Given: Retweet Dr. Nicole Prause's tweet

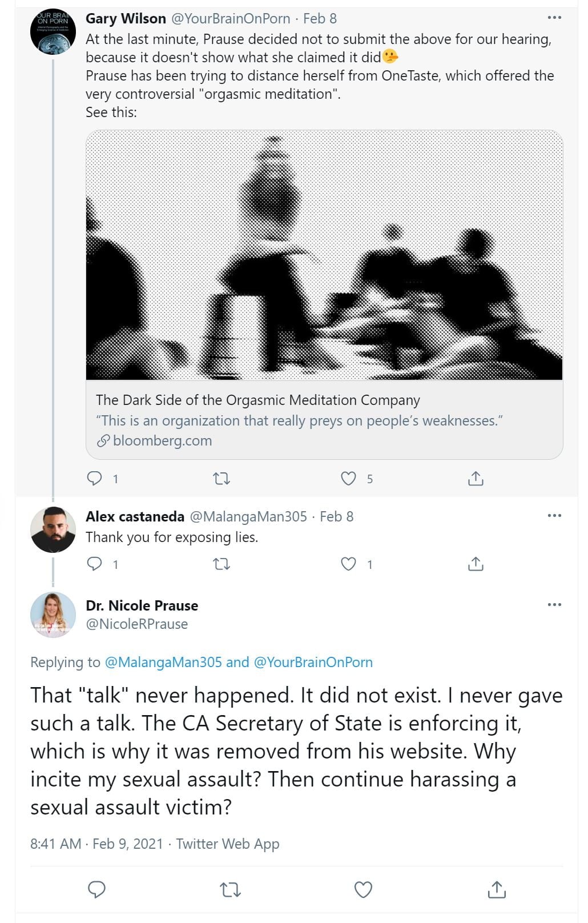Looking at the screenshot, I should [x=230, y=889].
